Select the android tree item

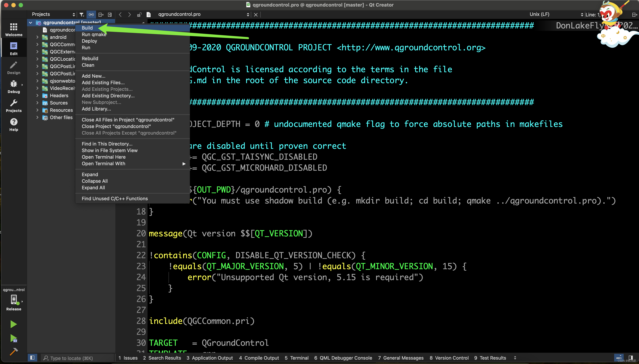(58, 37)
